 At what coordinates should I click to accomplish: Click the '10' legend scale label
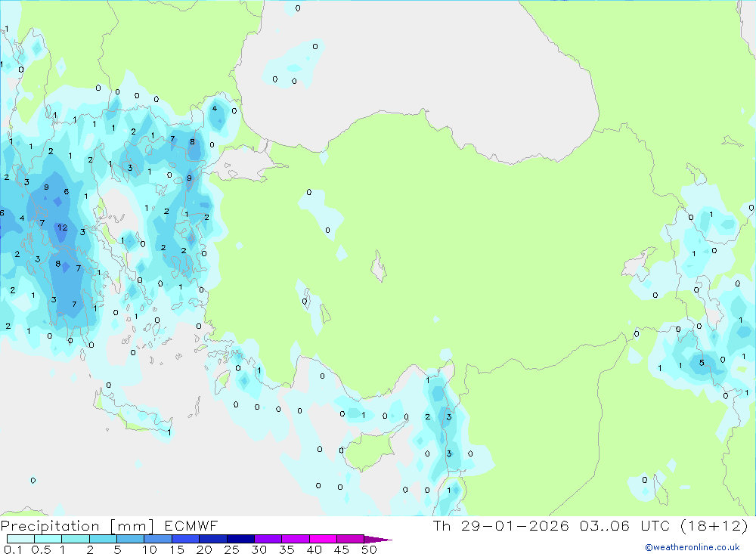pos(150,549)
